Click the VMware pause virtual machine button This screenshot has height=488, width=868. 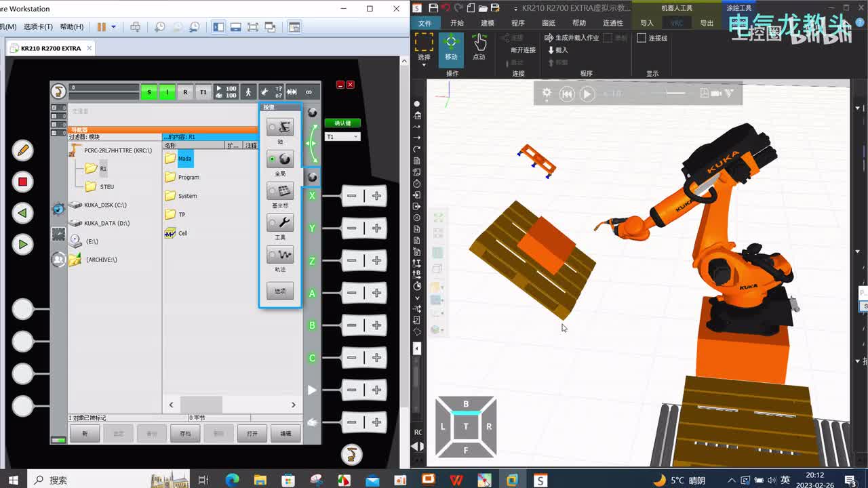click(101, 26)
